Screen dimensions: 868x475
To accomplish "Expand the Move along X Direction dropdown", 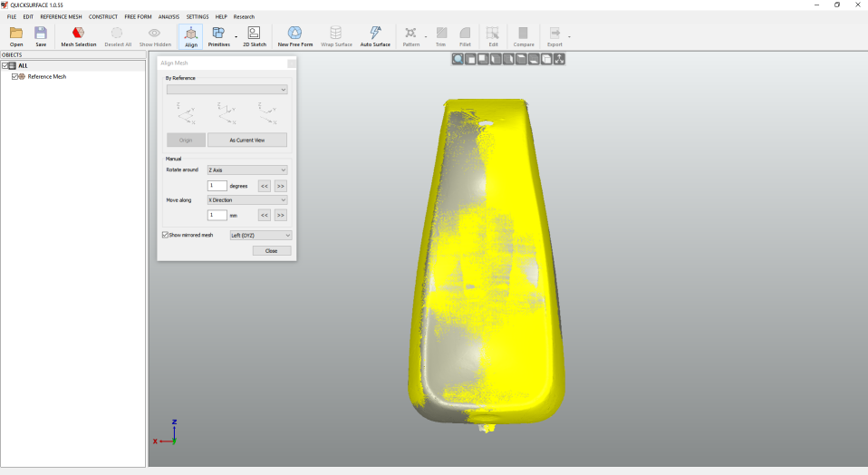I will point(247,199).
